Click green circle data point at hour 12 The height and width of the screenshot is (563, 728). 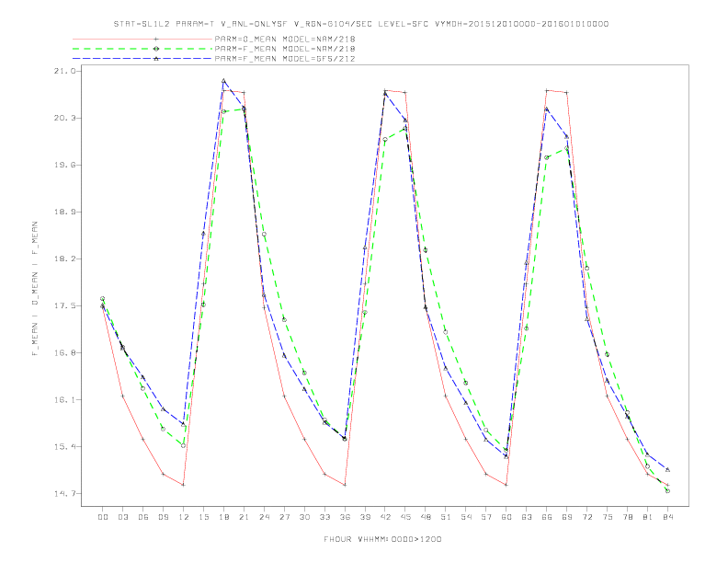point(184,446)
